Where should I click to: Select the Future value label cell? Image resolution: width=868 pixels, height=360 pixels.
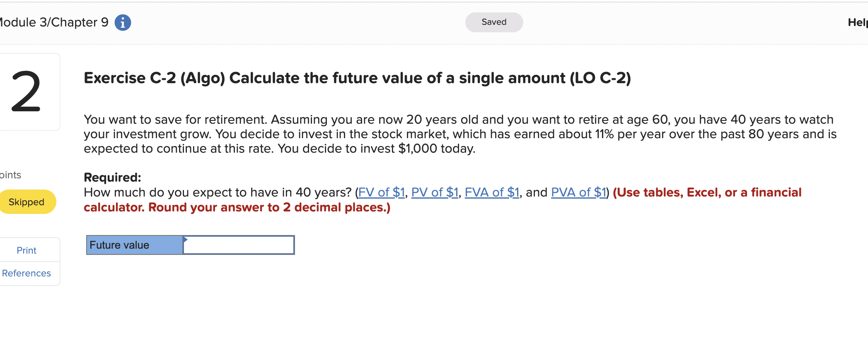133,245
